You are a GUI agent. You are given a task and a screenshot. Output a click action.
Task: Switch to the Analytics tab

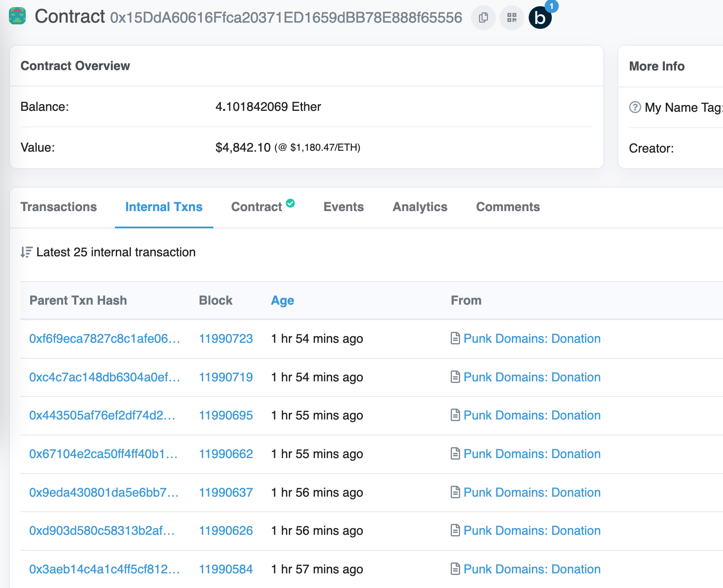(420, 207)
